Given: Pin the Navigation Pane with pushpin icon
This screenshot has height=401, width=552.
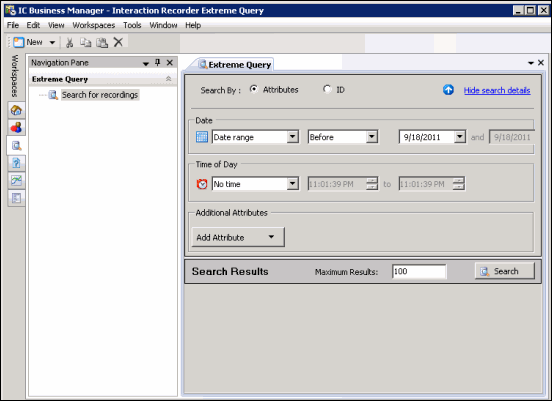Looking at the screenshot, I should point(157,63).
